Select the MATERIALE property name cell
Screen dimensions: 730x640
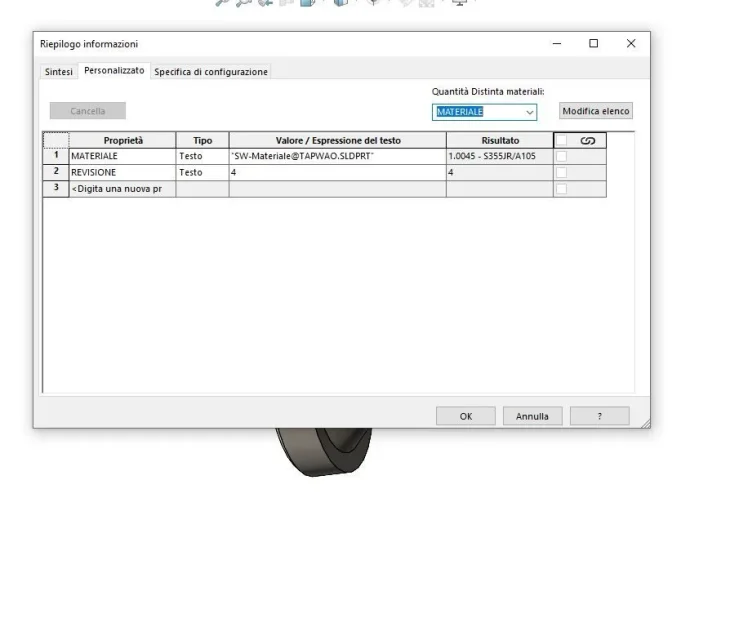click(x=122, y=156)
